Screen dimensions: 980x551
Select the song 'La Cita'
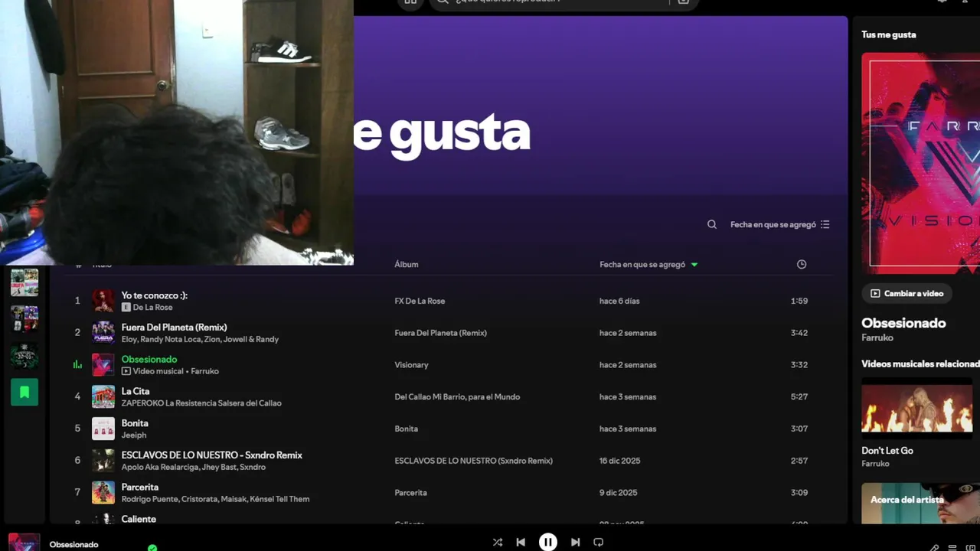coord(136,391)
